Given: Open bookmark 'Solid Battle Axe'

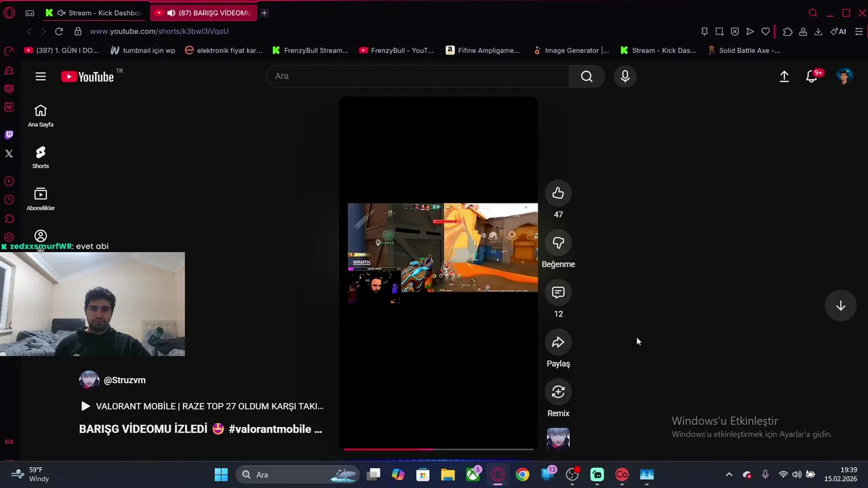Looking at the screenshot, I should point(743,50).
